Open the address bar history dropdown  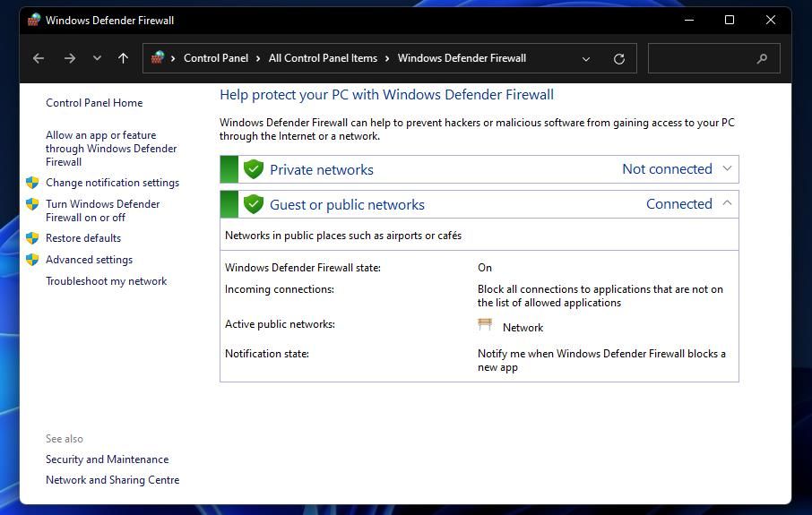coord(585,59)
